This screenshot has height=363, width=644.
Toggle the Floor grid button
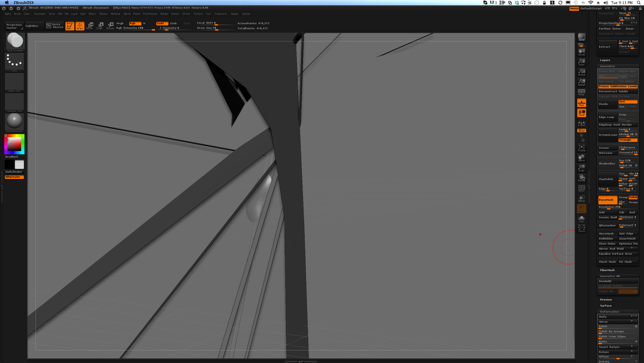pos(581,103)
